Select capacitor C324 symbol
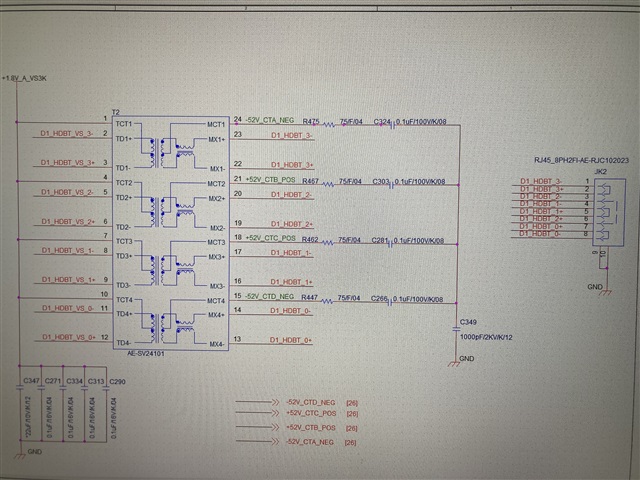 [x=393, y=126]
